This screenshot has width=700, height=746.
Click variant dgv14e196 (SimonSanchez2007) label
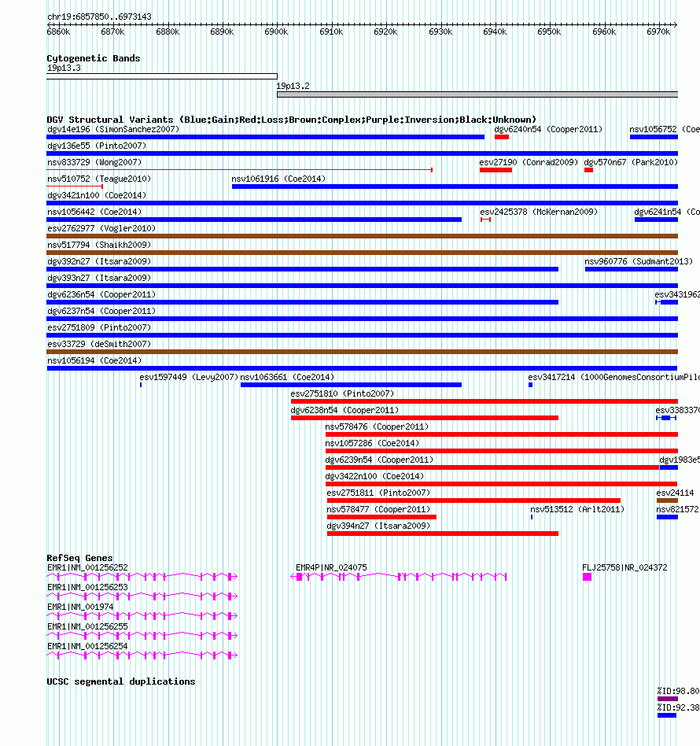[x=113, y=129]
